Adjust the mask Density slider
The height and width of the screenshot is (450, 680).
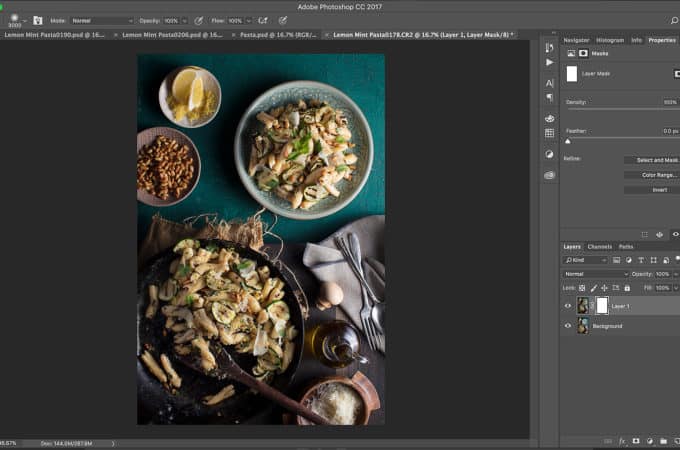[623, 109]
